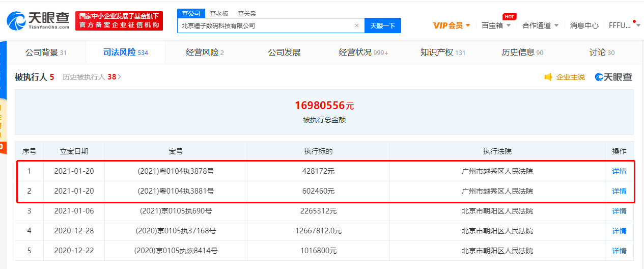Click the TianYanCha logo icon
Image resolution: width=644 pixels, height=269 pixels.
click(16, 21)
